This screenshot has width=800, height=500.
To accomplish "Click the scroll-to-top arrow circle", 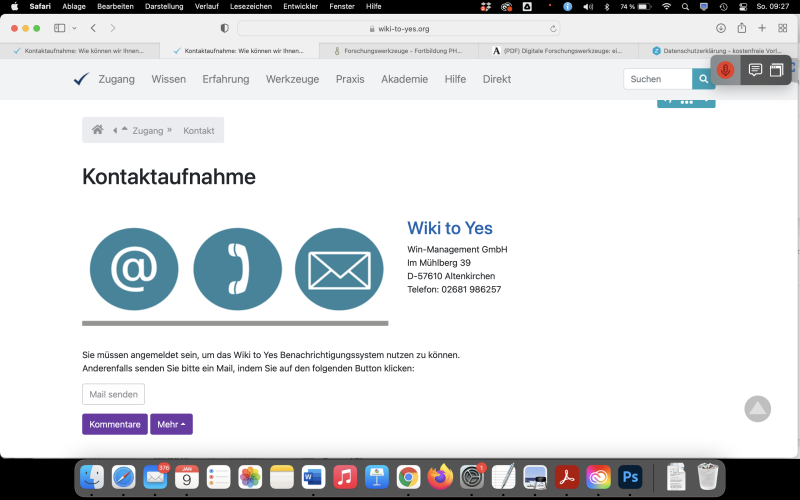I will [757, 408].
